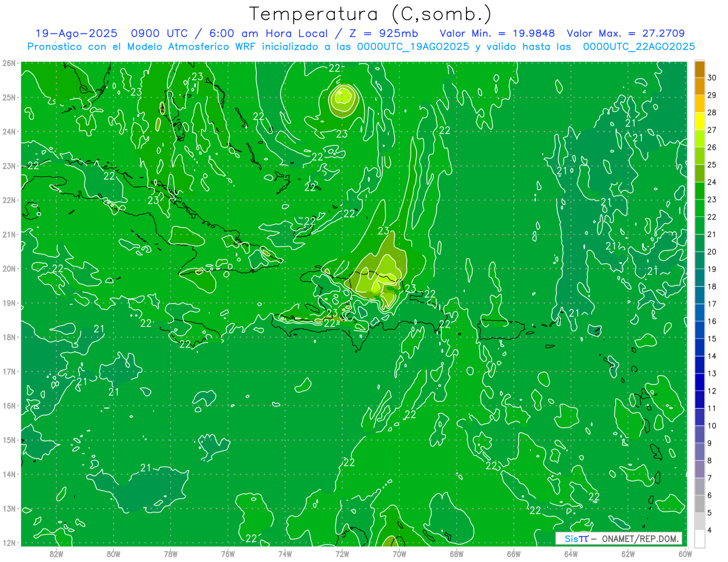Click the "74W" longitude axis label
This screenshot has height=562, width=728.
285,554
